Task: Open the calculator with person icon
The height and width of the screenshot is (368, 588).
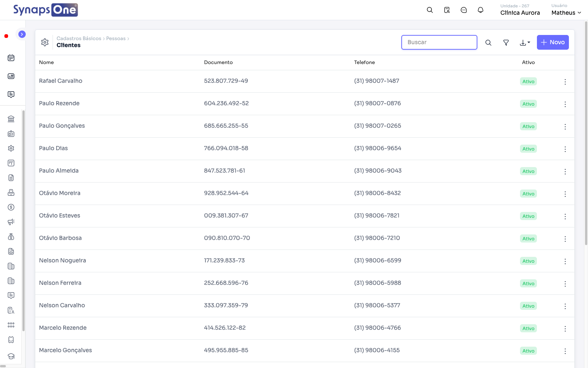Action: [x=11, y=310]
